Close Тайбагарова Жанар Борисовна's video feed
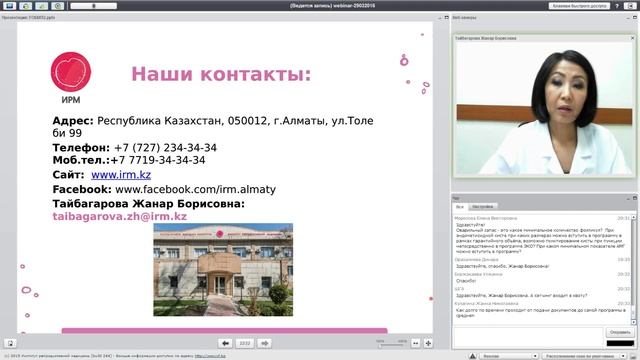 pos(633,38)
